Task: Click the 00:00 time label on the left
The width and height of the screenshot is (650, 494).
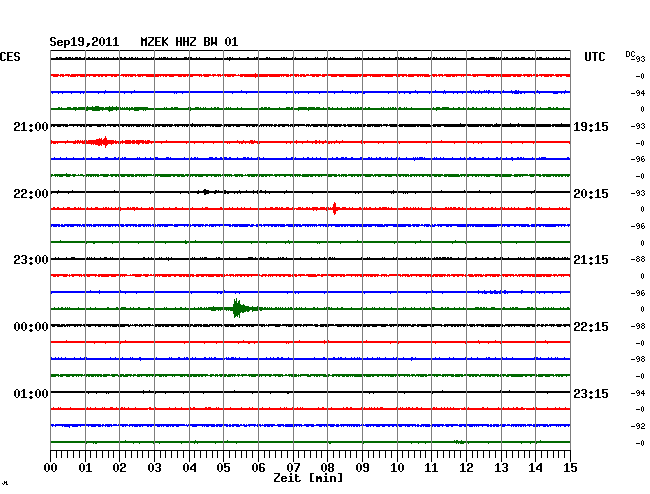Action: coord(31,327)
